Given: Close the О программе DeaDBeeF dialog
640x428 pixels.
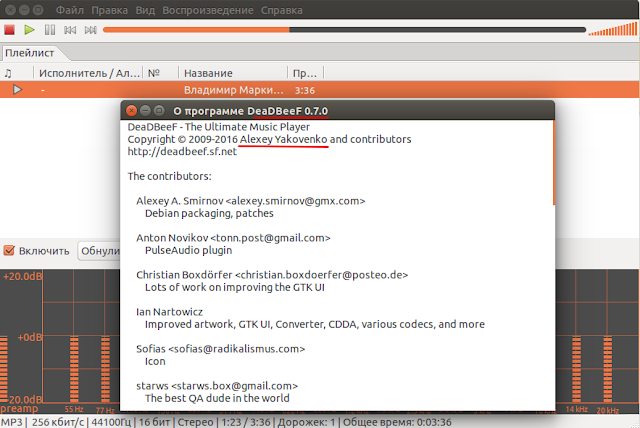Looking at the screenshot, I should pos(131,111).
